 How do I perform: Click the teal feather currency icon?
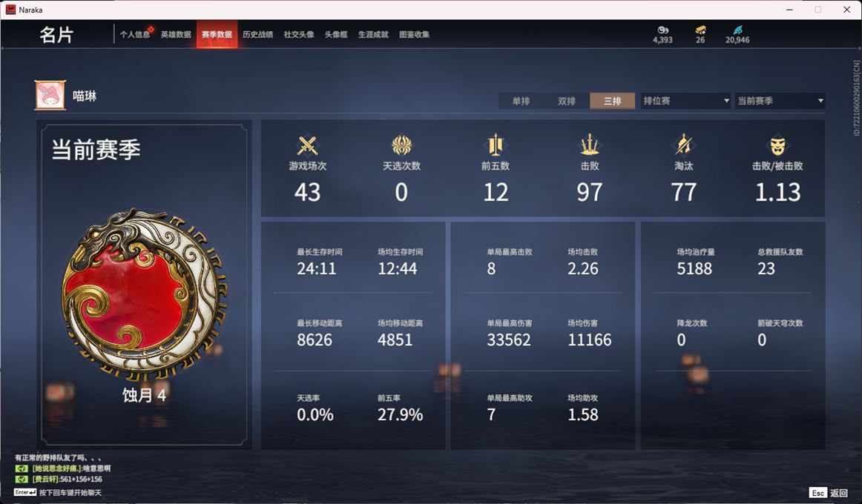click(737, 30)
